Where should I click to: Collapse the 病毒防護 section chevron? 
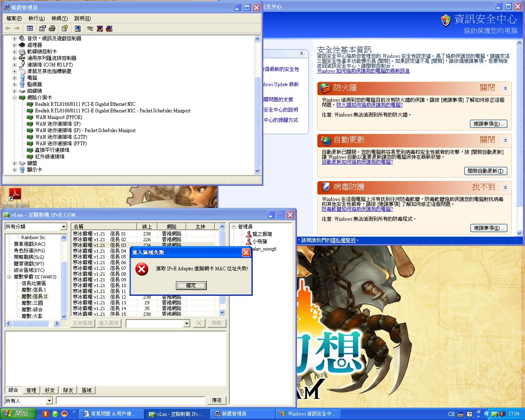click(505, 187)
